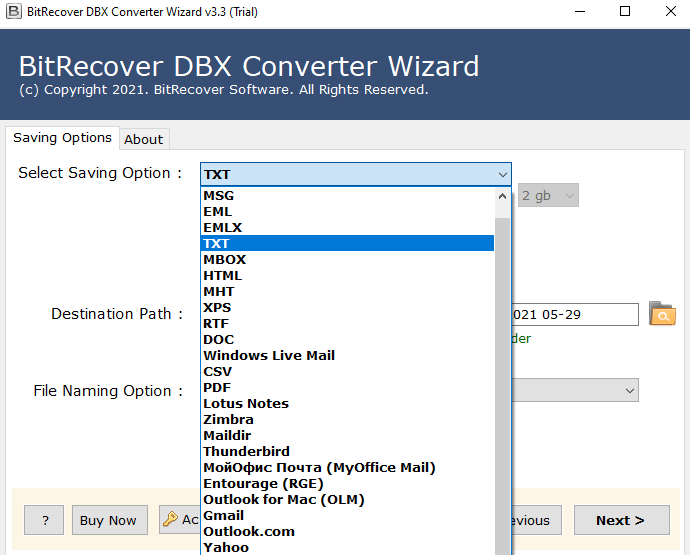This screenshot has height=555, width=690.
Task: Select Windows Live Mail option
Action: (347, 355)
